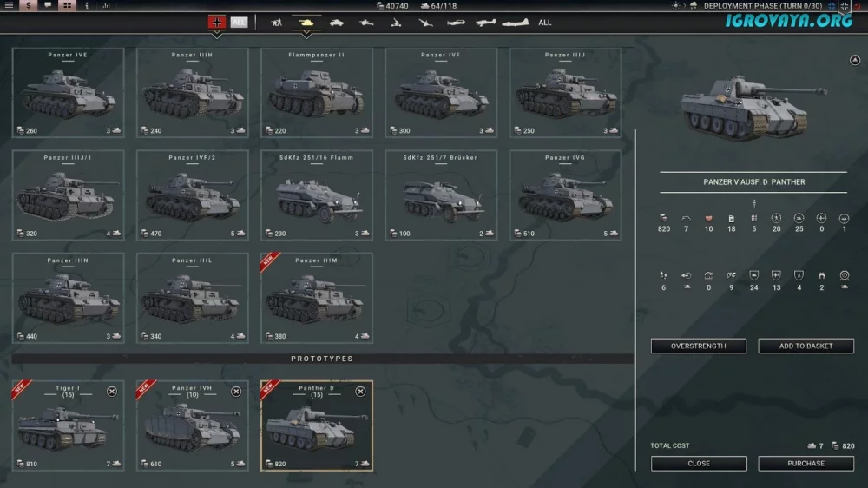Collapse unit details with the up arrow
This screenshot has height=488, width=868.
(853, 60)
